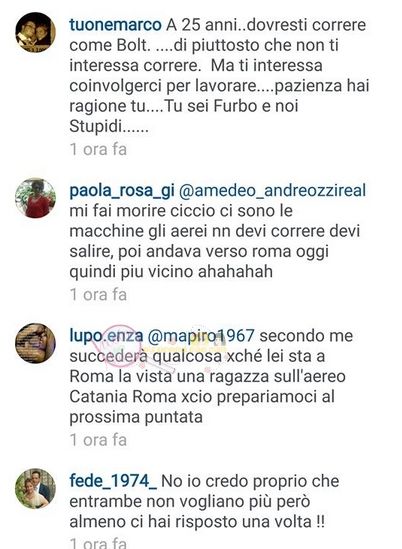The width and height of the screenshot is (402, 549).
Task: Follow the @mapiro1967 mention
Action: point(201,336)
